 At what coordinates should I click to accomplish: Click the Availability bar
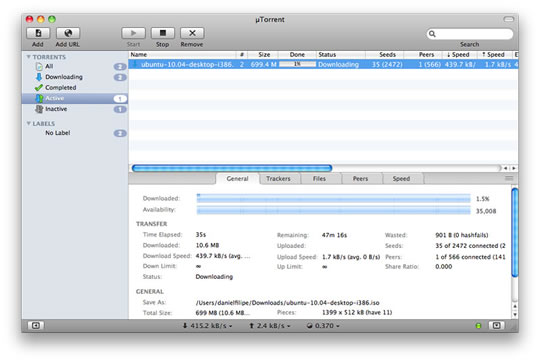[333, 210]
